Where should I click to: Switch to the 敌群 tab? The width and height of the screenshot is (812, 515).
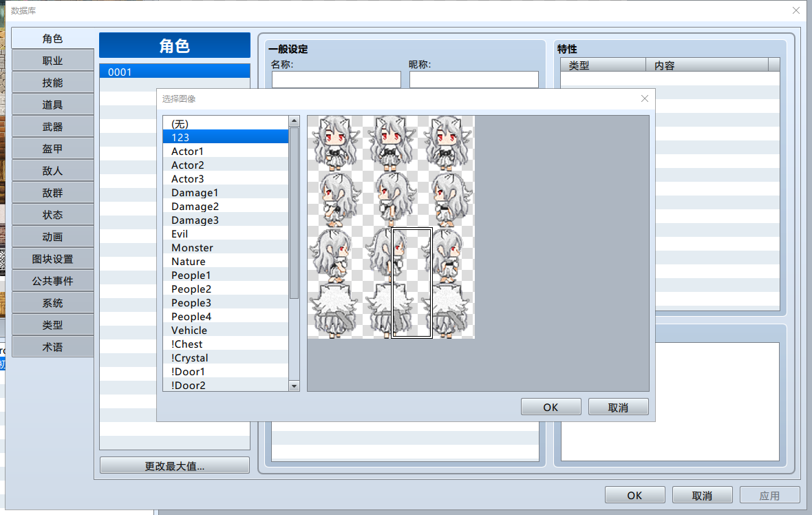[x=52, y=193]
